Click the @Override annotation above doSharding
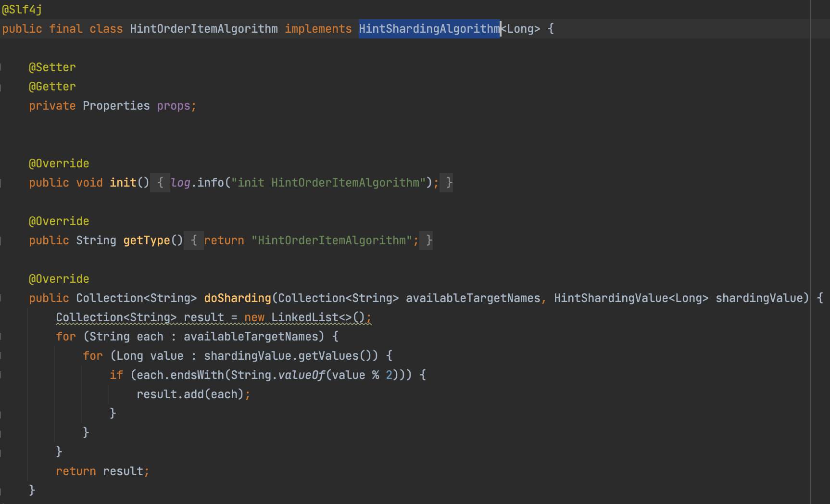This screenshot has width=830, height=504. tap(59, 279)
